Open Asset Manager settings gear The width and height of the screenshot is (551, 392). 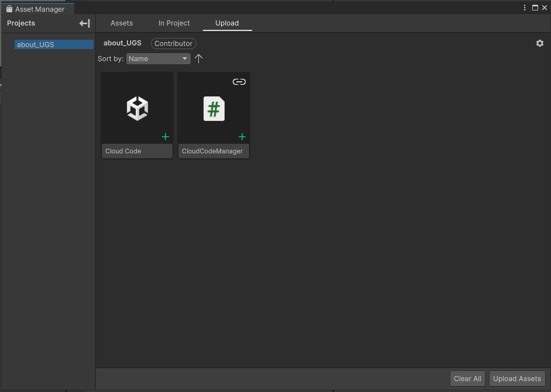540,43
